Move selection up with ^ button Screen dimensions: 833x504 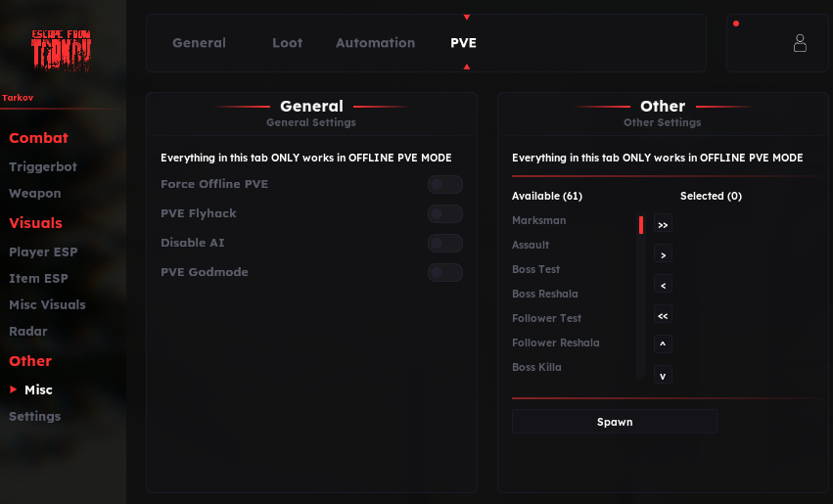point(663,345)
